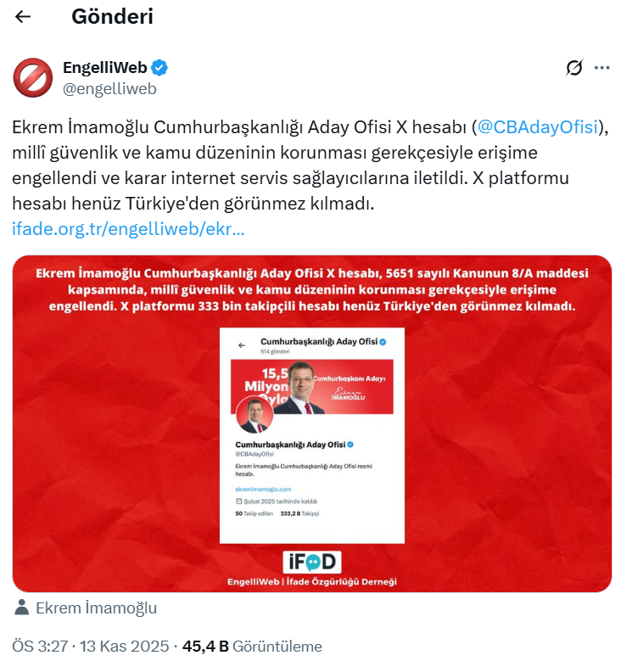Click the tagged person icon below image
Image resolution: width=621 pixels, height=672 pixels.
[x=21, y=608]
